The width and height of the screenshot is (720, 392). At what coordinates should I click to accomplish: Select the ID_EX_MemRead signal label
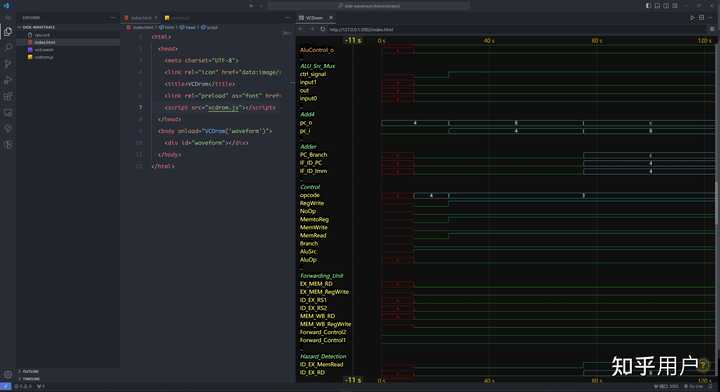(321, 364)
